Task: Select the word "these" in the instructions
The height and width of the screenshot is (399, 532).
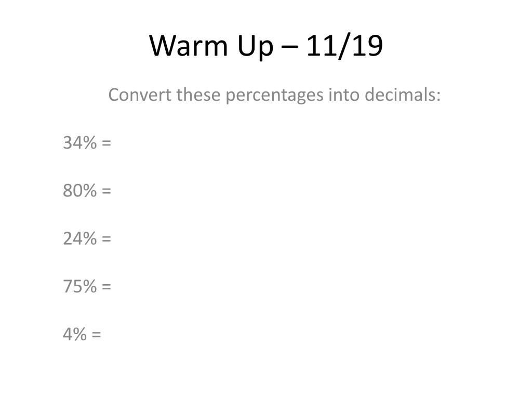Action: 198,95
